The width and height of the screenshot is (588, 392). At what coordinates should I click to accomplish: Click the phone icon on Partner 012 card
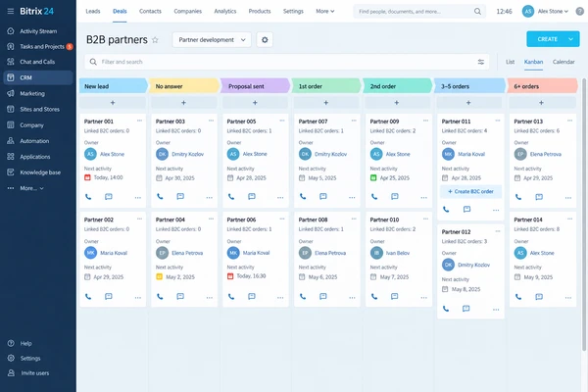[446, 309]
